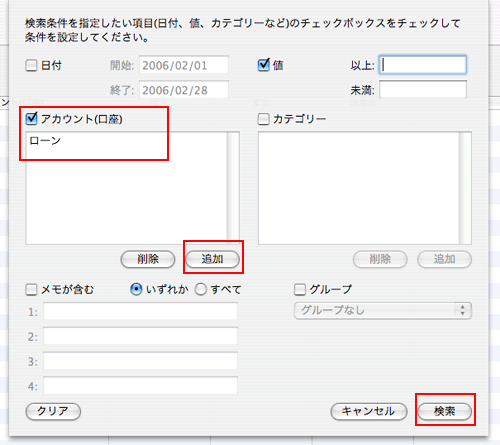Uncheck the 値 value checkbox
The height and width of the screenshot is (445, 500).
(264, 65)
